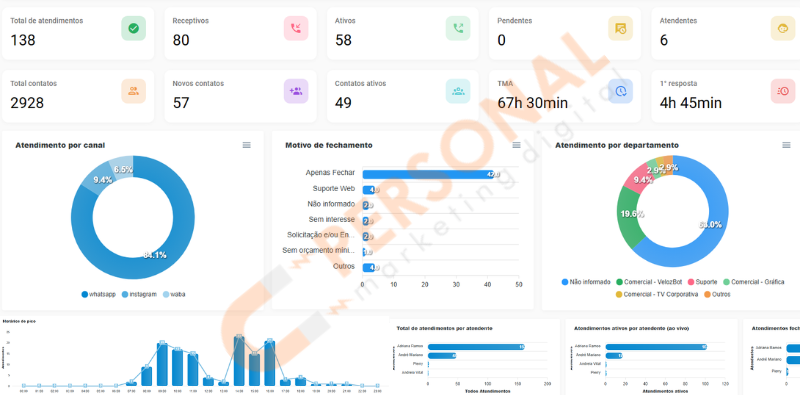Toggle the instagram legend series
Viewport: 800px width, 400px height.
(141, 294)
